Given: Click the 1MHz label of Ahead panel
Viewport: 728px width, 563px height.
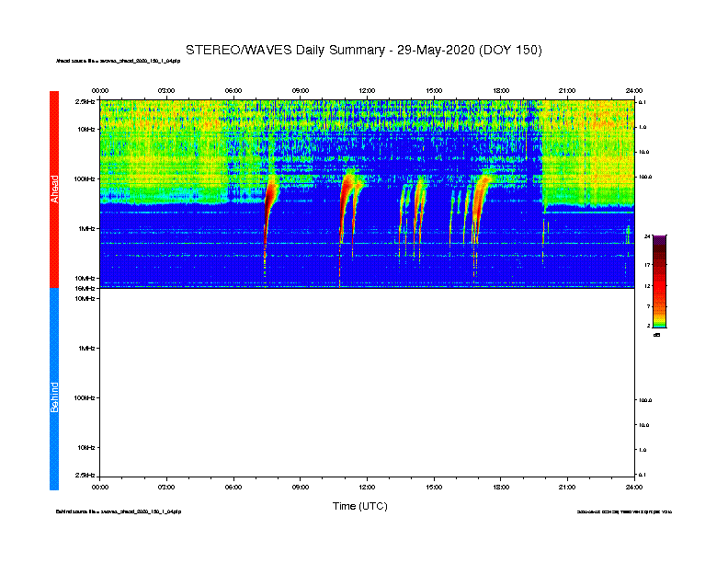Looking at the screenshot, I should coord(86,228).
